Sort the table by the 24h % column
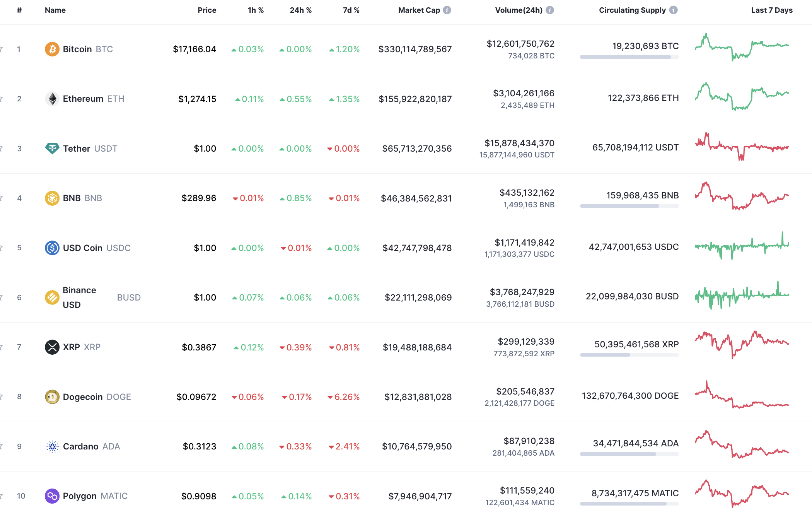 pyautogui.click(x=300, y=10)
